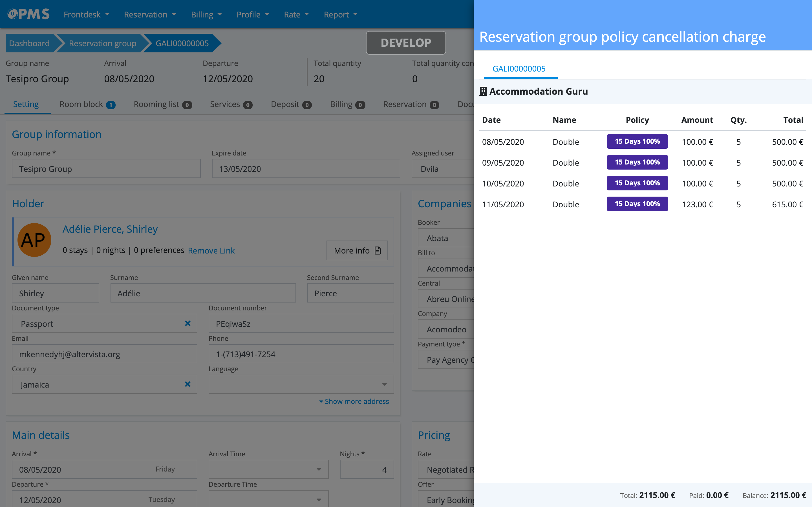The width and height of the screenshot is (812, 507).
Task: Open the Billing dropdown menu
Action: (206, 14)
